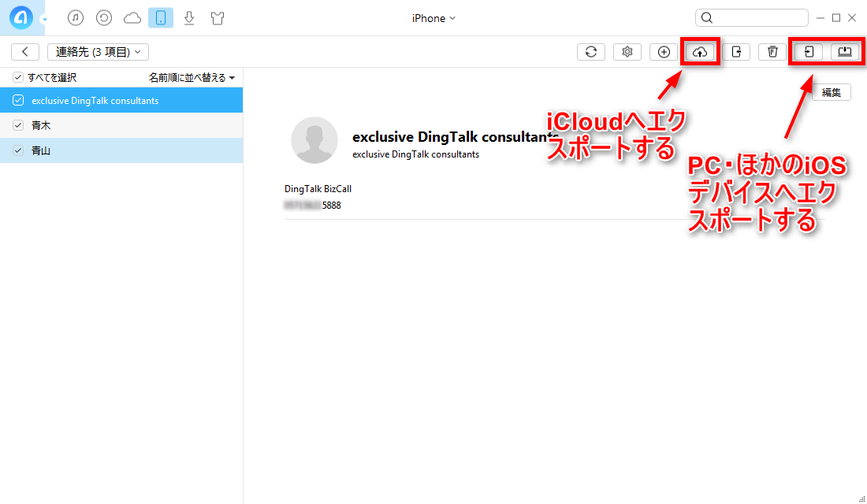Click the 編集 edit button
867x504 pixels.
click(831, 92)
